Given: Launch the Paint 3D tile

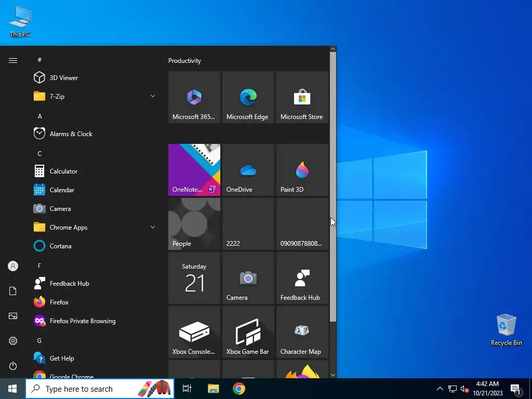Looking at the screenshot, I should point(302,170).
